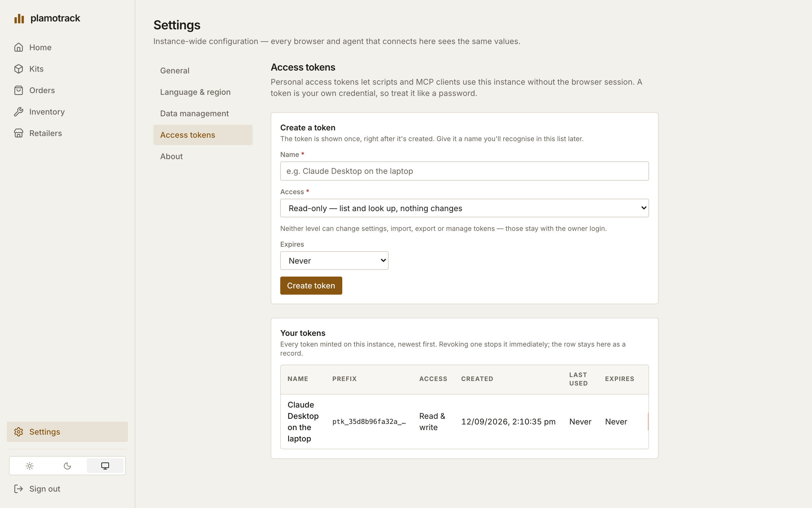
Task: Click the Create a token heading
Action: click(x=308, y=128)
